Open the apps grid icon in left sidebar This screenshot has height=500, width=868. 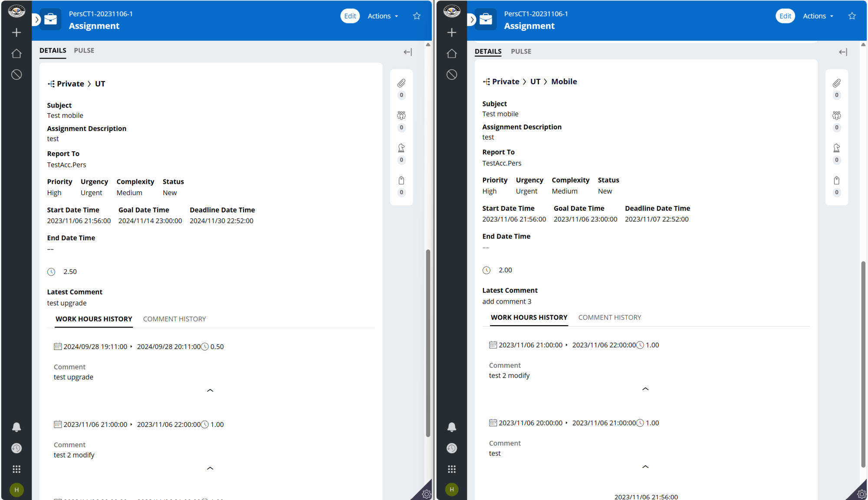pyautogui.click(x=16, y=469)
